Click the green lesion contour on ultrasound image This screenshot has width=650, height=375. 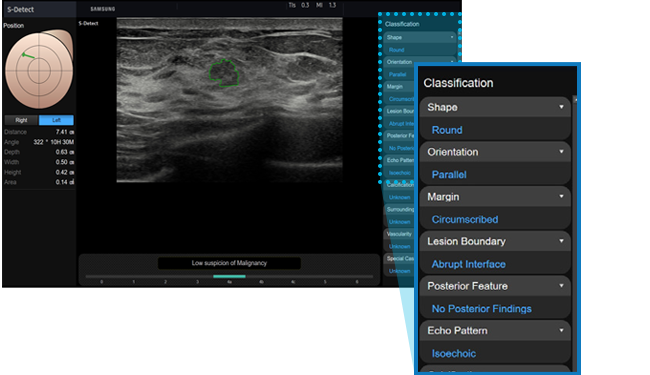click(224, 73)
